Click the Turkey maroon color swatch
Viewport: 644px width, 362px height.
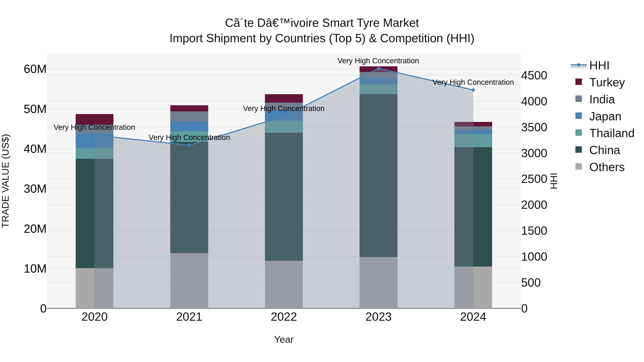tap(579, 82)
